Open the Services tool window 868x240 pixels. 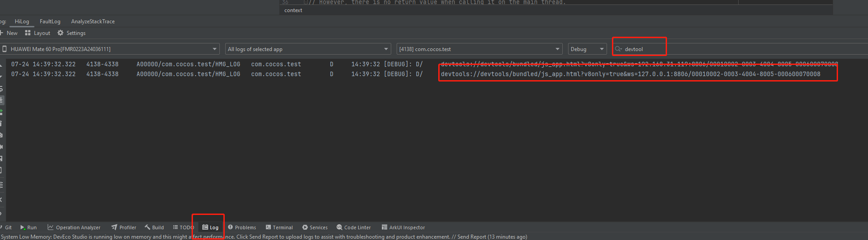click(x=315, y=227)
